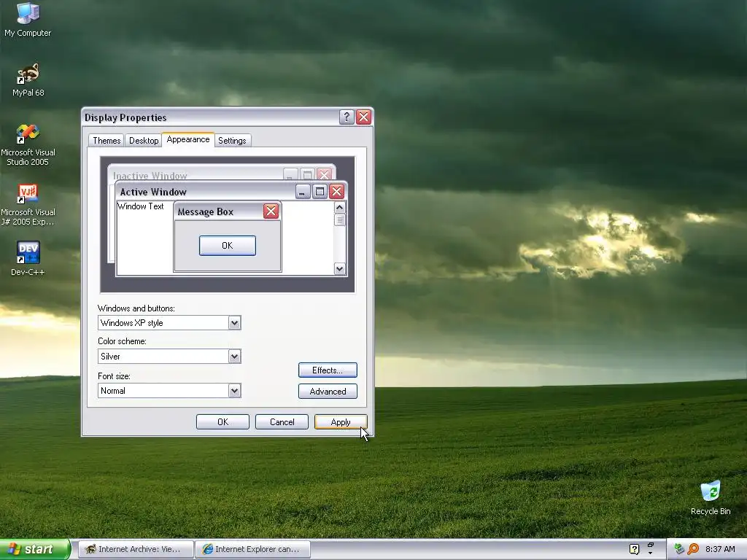Select the Dev-C++ desktop shortcut
The height and width of the screenshot is (560, 747).
[28, 259]
